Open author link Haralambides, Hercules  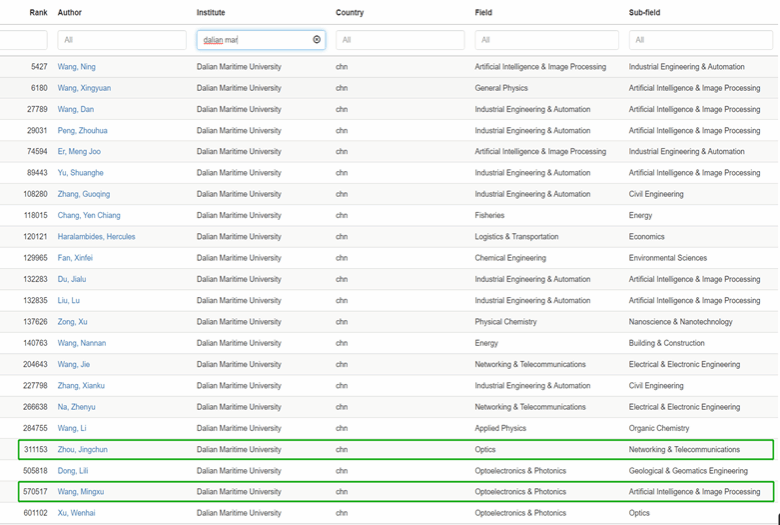(96, 237)
